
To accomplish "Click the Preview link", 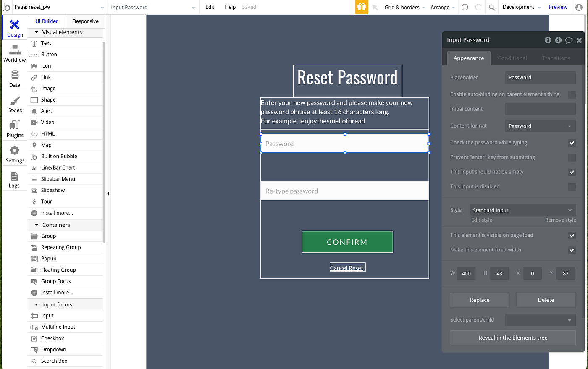I will point(558,7).
